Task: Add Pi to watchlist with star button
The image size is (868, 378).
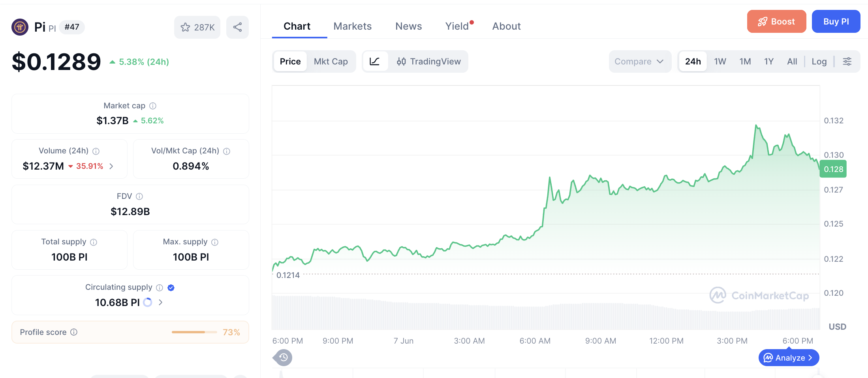Action: [x=197, y=27]
